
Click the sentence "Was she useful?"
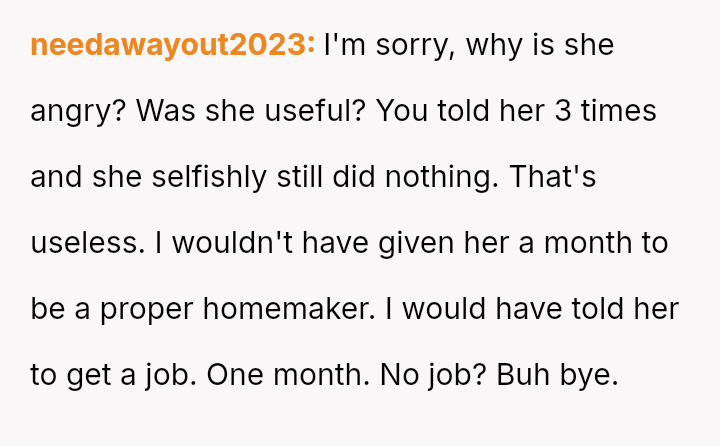(251, 112)
